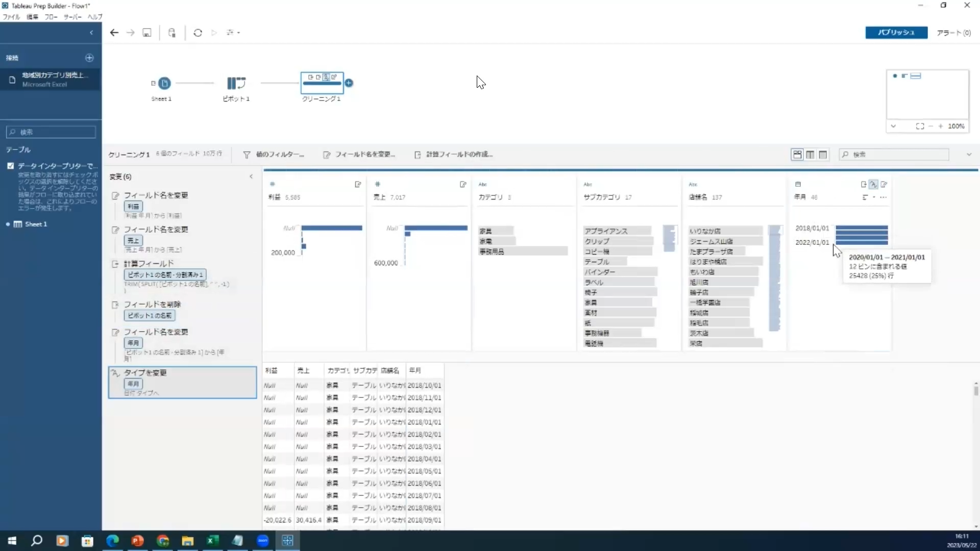This screenshot has height=551, width=980.
Task: Open Microsoft Edge from the taskbar
Action: pyautogui.click(x=112, y=541)
